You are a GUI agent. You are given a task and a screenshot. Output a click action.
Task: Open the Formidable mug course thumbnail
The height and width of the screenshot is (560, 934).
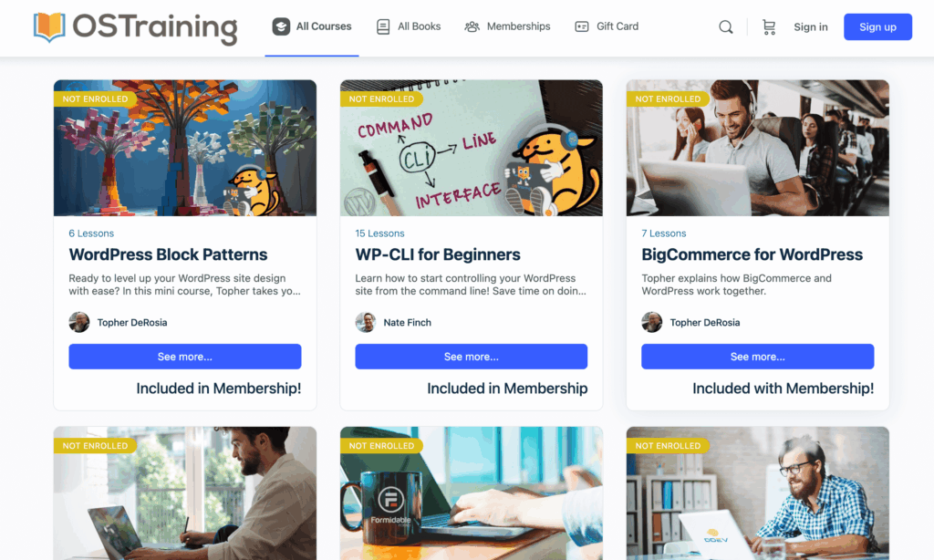click(472, 493)
